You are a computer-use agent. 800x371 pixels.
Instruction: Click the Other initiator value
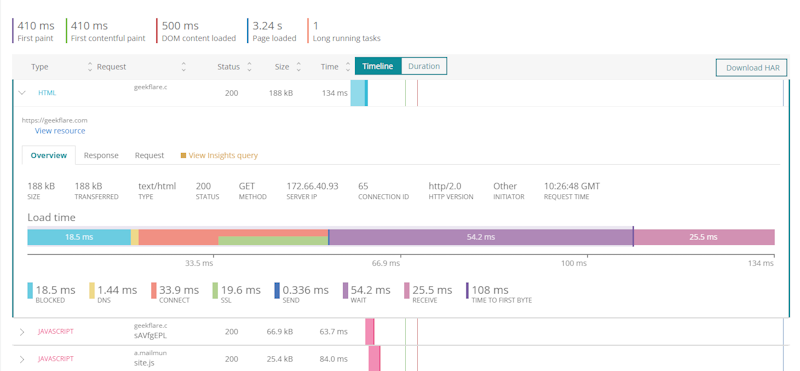[x=505, y=186]
